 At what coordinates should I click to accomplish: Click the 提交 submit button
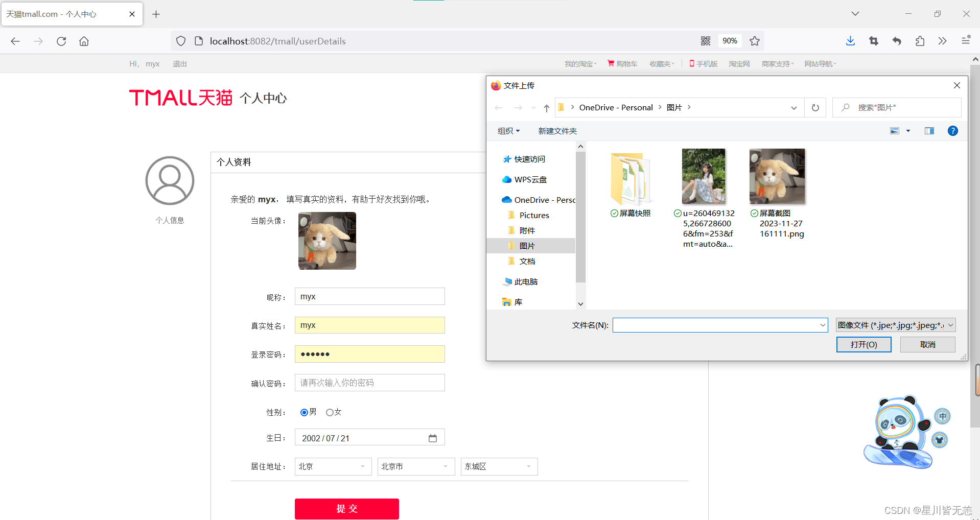(x=347, y=509)
